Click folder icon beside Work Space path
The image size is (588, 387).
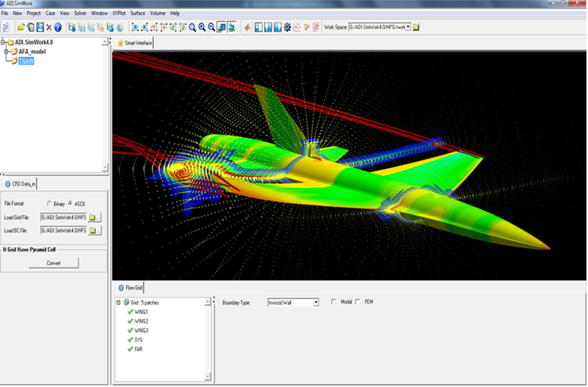click(x=416, y=27)
